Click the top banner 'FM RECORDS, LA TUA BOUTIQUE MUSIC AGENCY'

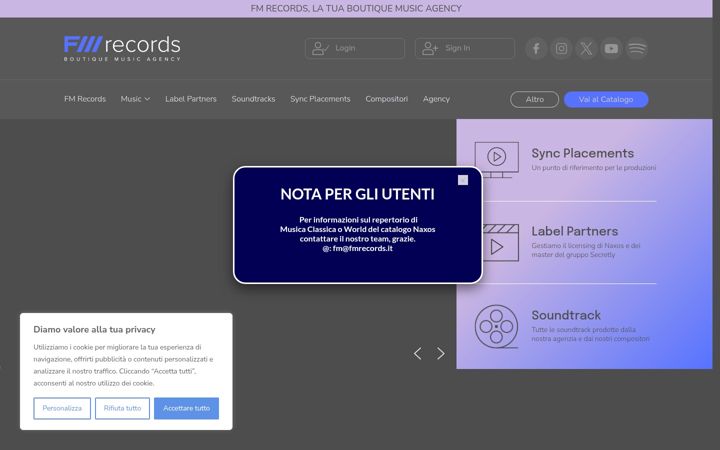click(356, 8)
